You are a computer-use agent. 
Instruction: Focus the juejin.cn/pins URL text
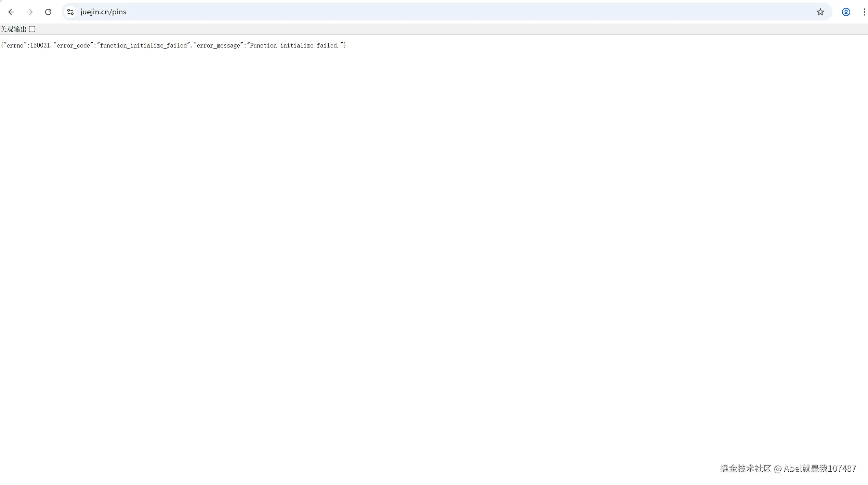tap(103, 12)
